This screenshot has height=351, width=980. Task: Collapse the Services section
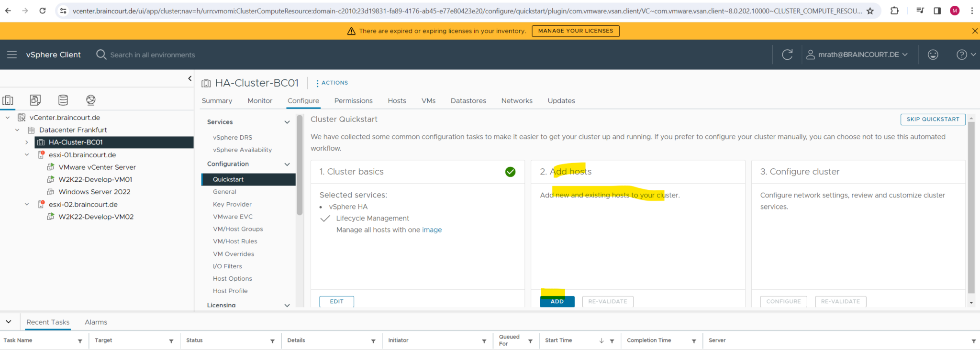(x=287, y=122)
